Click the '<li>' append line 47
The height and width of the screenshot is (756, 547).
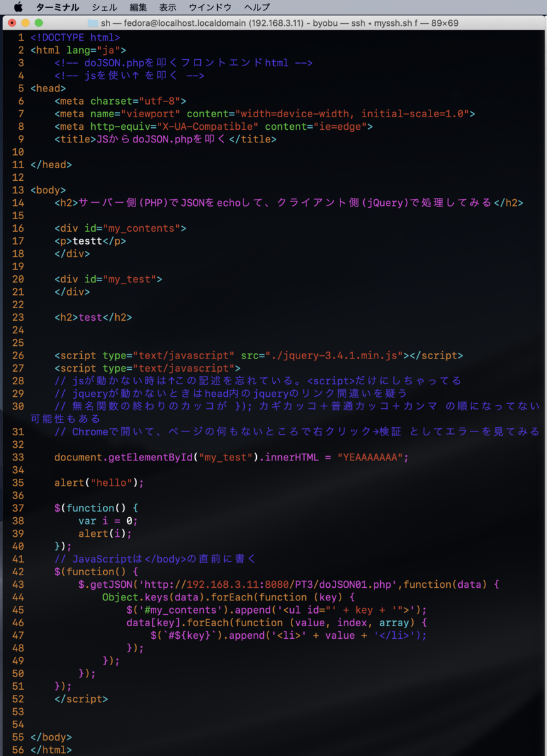tap(288, 635)
